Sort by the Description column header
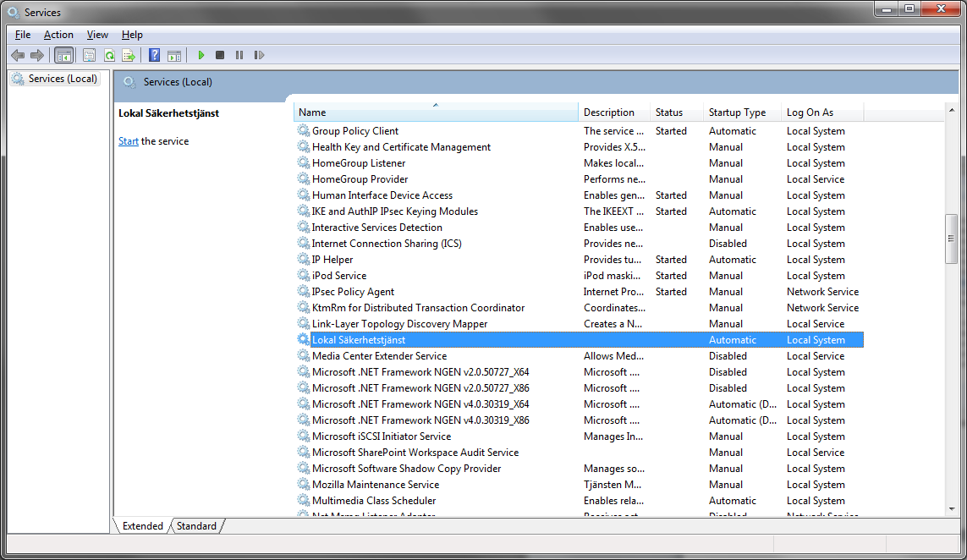967x560 pixels. (x=614, y=113)
